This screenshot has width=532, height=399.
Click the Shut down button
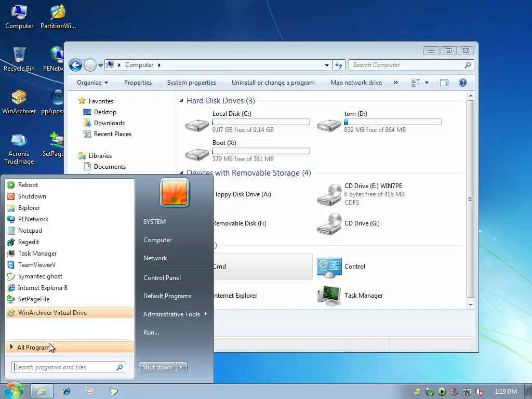157,367
